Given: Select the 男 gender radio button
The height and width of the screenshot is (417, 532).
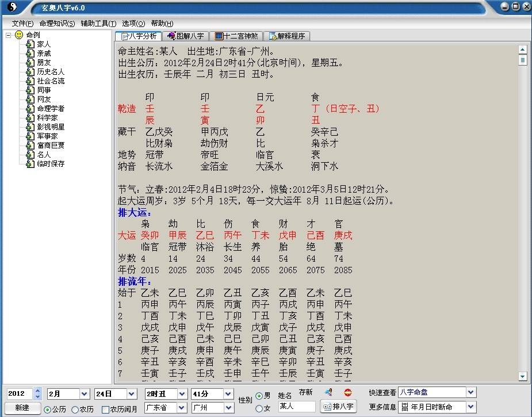Looking at the screenshot, I should [x=259, y=396].
